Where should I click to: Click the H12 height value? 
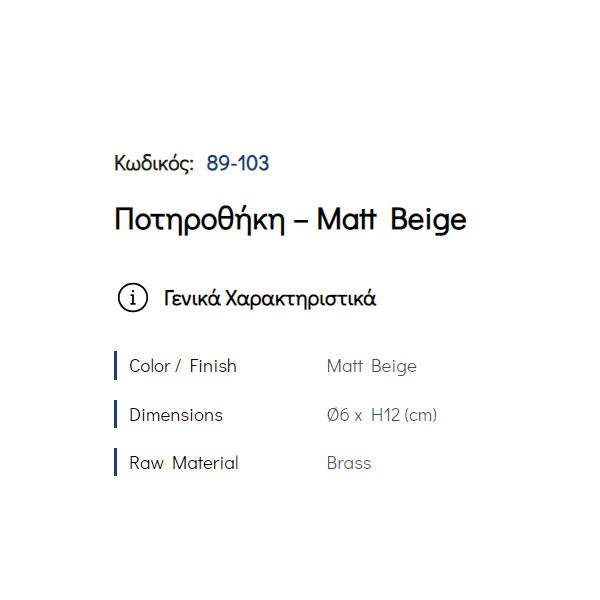coord(385,414)
